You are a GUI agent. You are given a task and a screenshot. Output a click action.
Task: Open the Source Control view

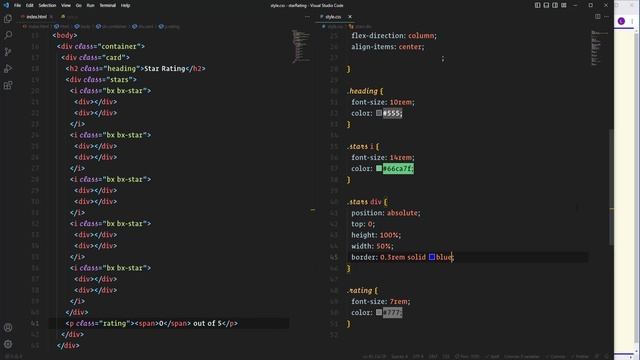[8, 52]
